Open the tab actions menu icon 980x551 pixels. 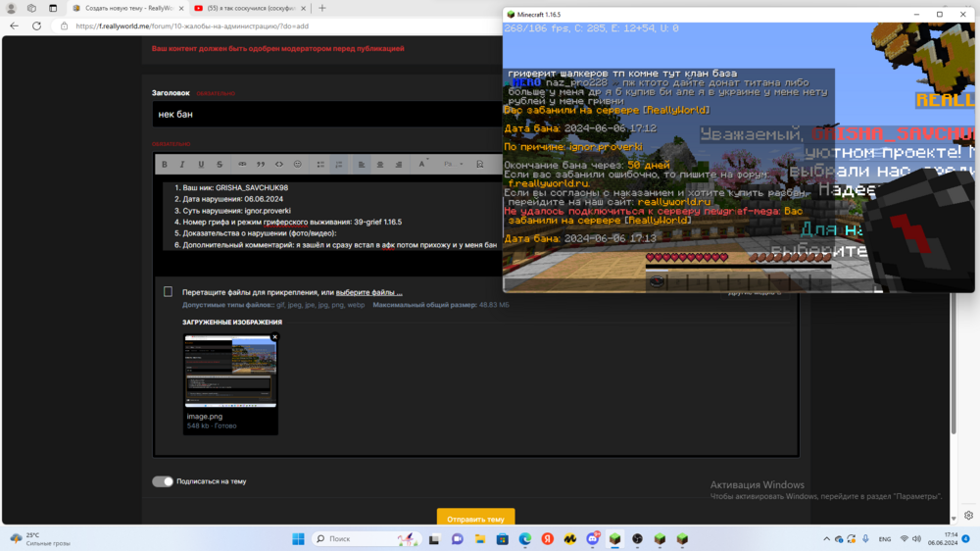pyautogui.click(x=53, y=8)
